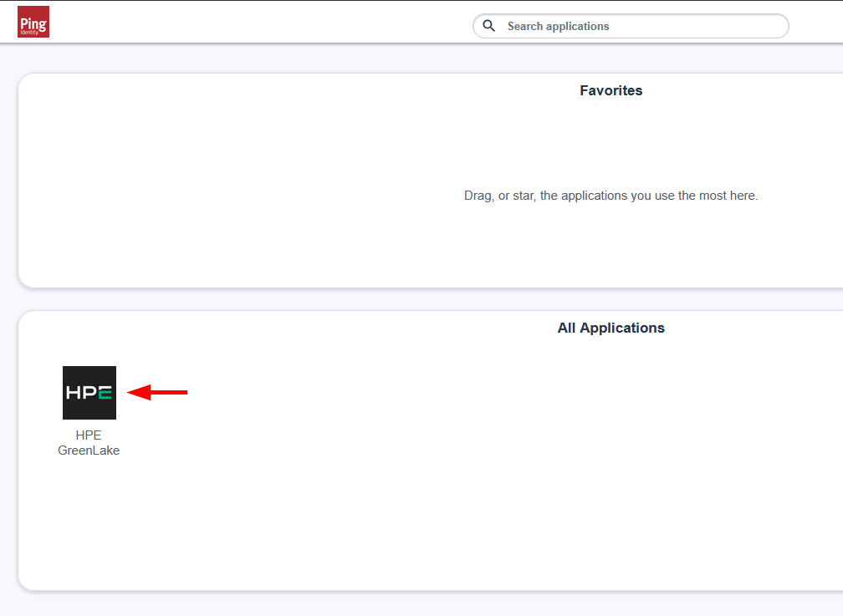Click the green E in HPE logo

105,393
